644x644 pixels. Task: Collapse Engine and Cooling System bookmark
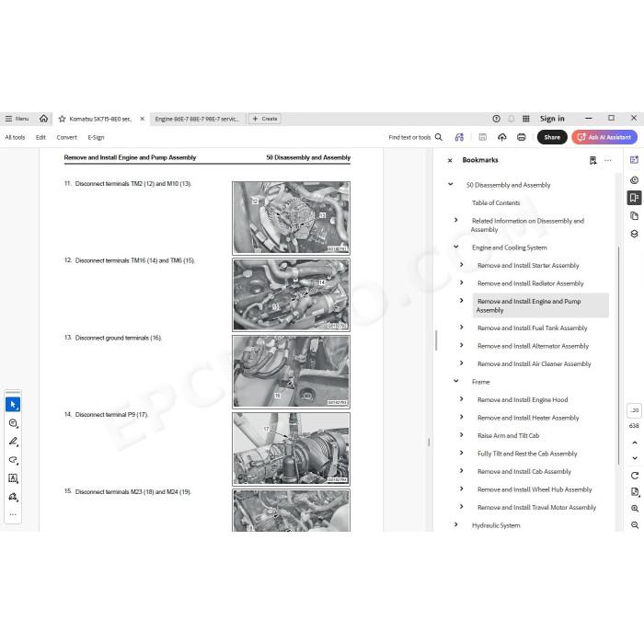[456, 247]
